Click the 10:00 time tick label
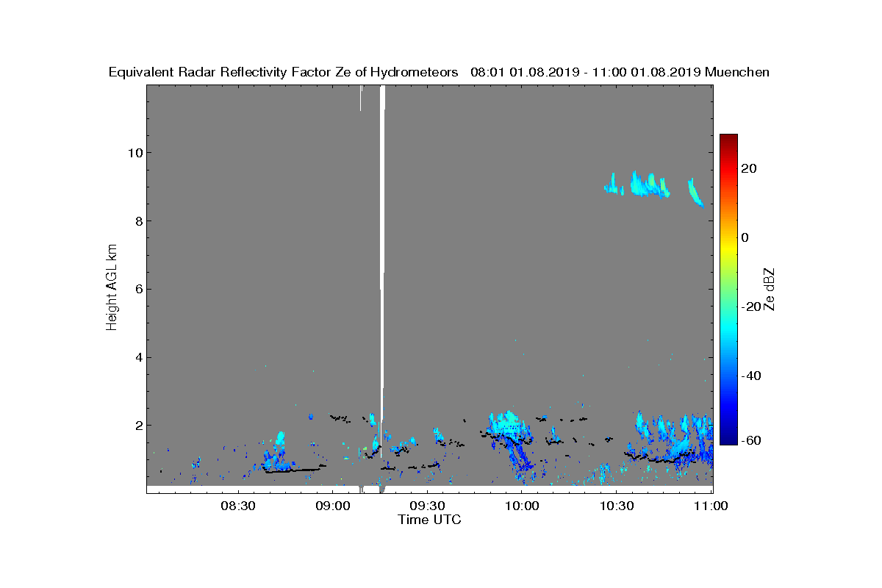882x588 pixels. [x=522, y=506]
